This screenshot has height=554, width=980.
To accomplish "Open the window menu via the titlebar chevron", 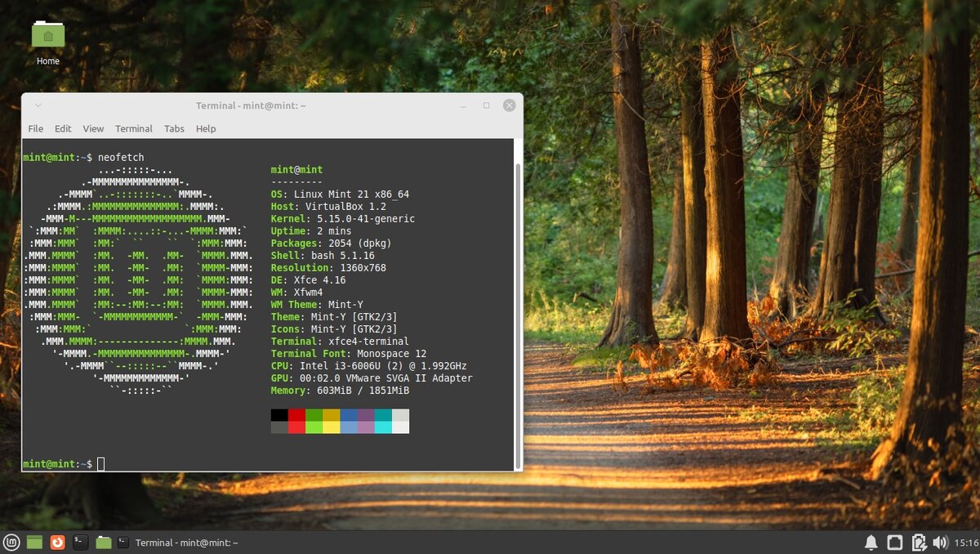I will (38, 105).
